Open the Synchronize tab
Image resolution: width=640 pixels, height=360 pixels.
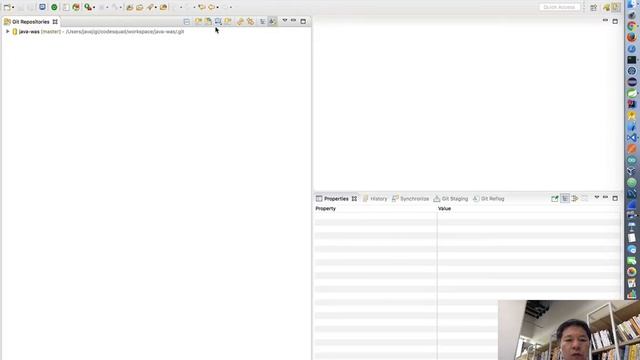point(410,199)
